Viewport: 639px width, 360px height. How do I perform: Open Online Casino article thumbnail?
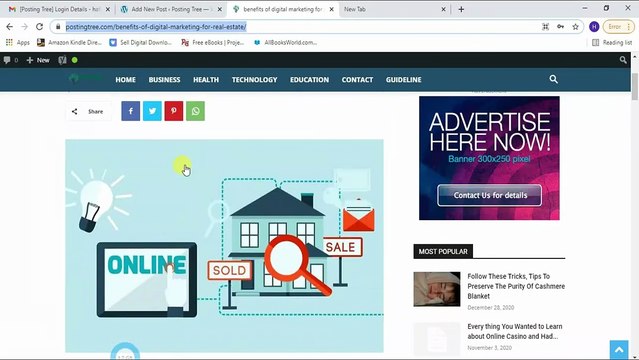click(437, 339)
